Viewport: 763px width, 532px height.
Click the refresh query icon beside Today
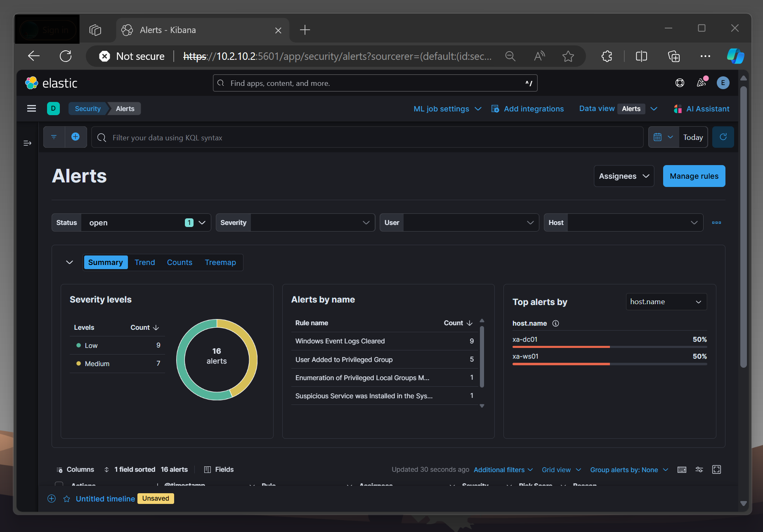point(723,137)
